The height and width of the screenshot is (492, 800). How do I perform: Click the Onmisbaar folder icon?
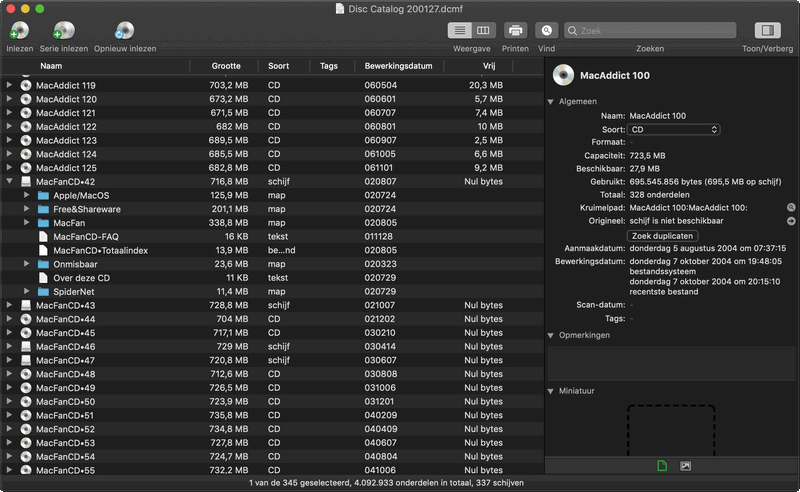click(43, 264)
